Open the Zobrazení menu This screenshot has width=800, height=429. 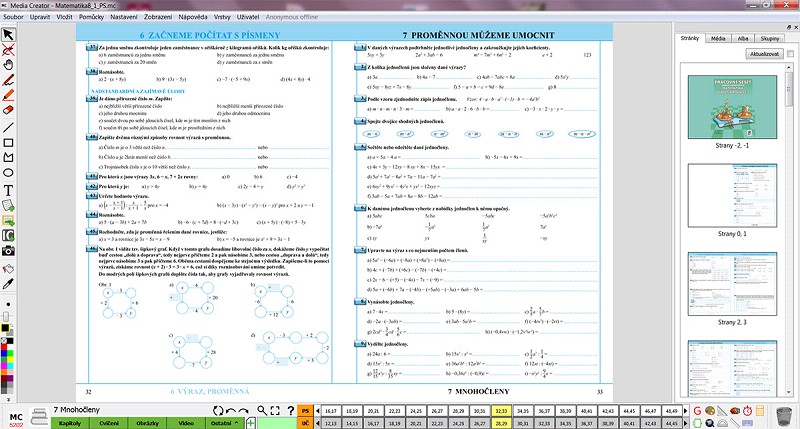pyautogui.click(x=158, y=17)
